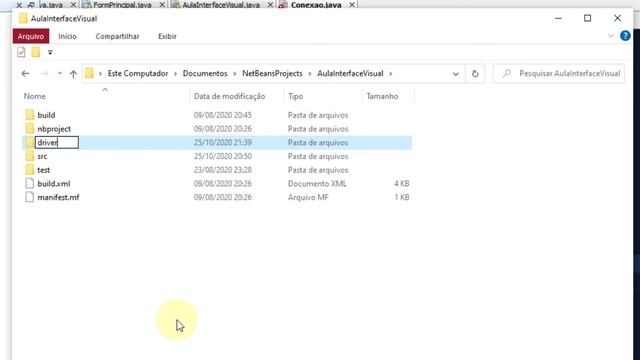
Task: Open the Arquivo ribbon tab
Action: [x=31, y=36]
